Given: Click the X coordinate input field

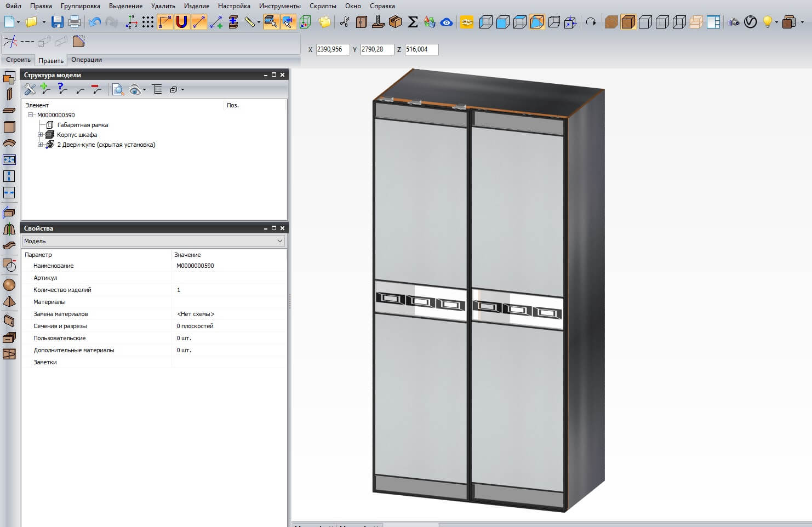Looking at the screenshot, I should coord(333,49).
